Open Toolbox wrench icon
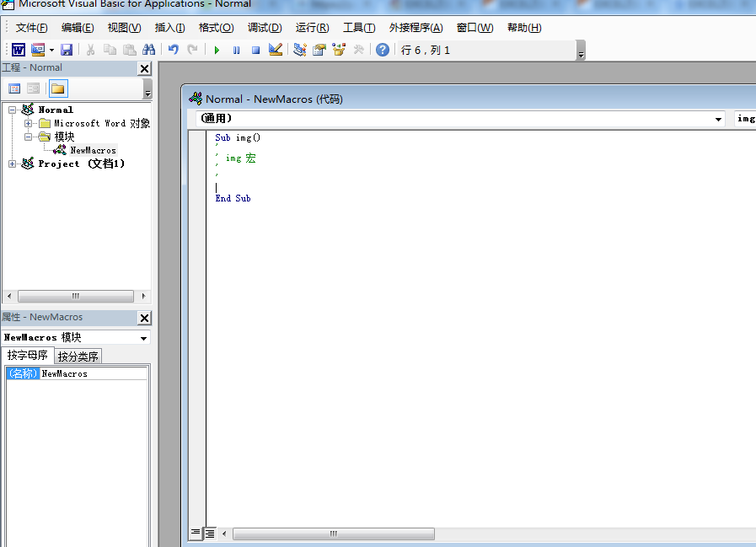 click(x=358, y=50)
